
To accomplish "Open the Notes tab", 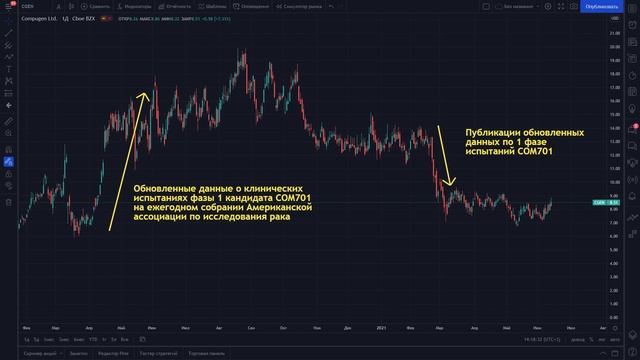I will [78, 353].
